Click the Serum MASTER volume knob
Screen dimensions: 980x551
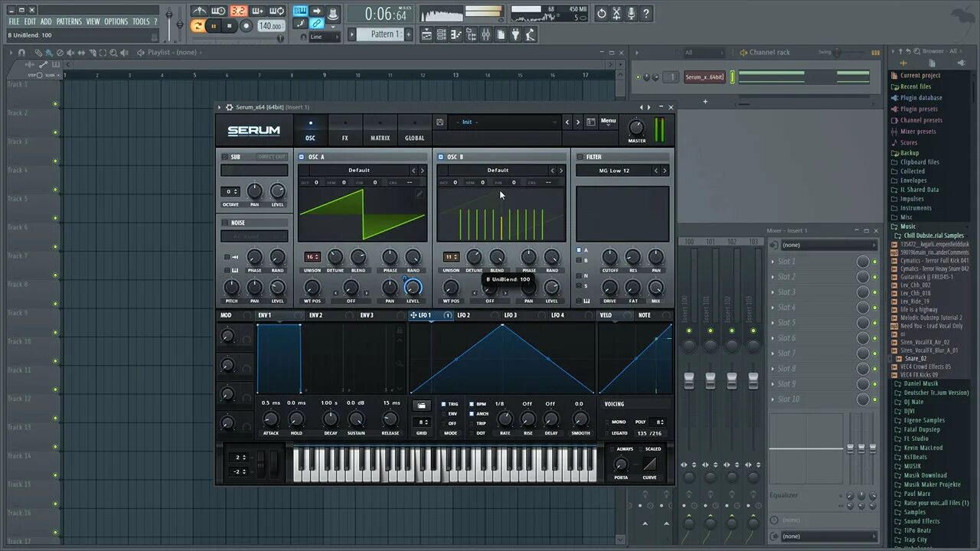tap(636, 127)
